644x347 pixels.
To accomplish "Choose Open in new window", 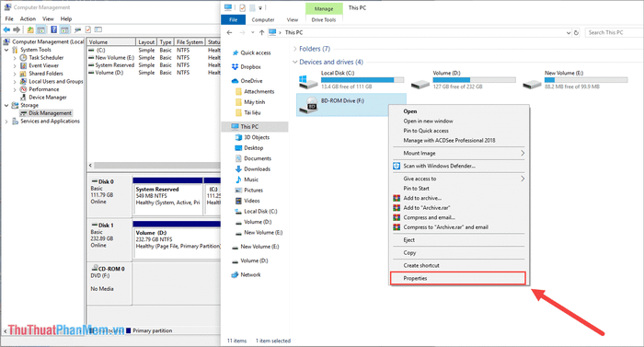I will [428, 121].
